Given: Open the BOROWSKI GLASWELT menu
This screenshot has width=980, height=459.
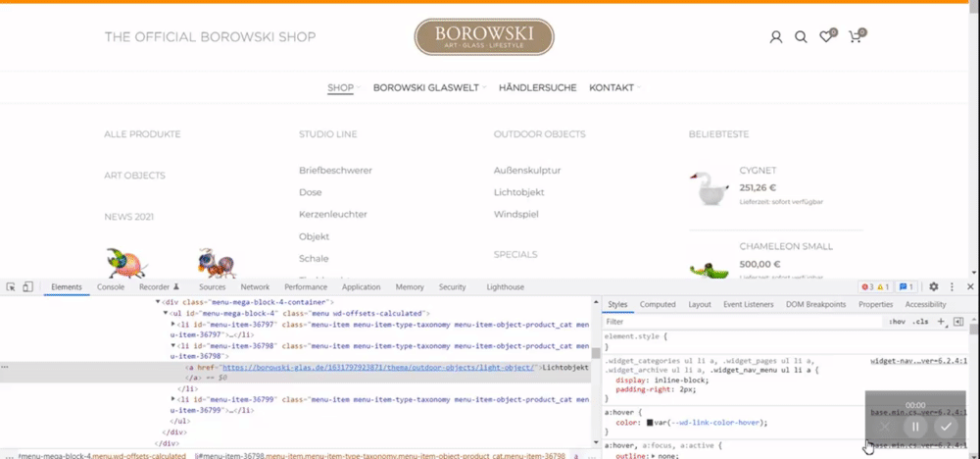Looking at the screenshot, I should pyautogui.click(x=426, y=88).
